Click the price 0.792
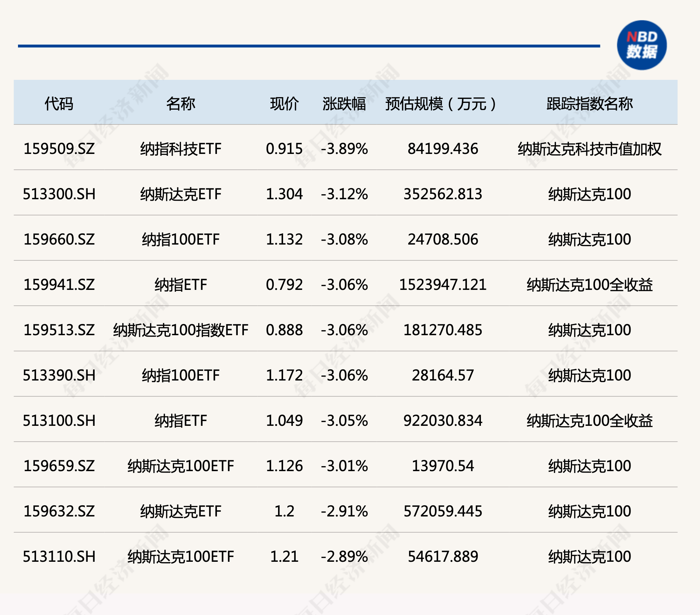Screen dimensions: 700x615 [x=284, y=285]
